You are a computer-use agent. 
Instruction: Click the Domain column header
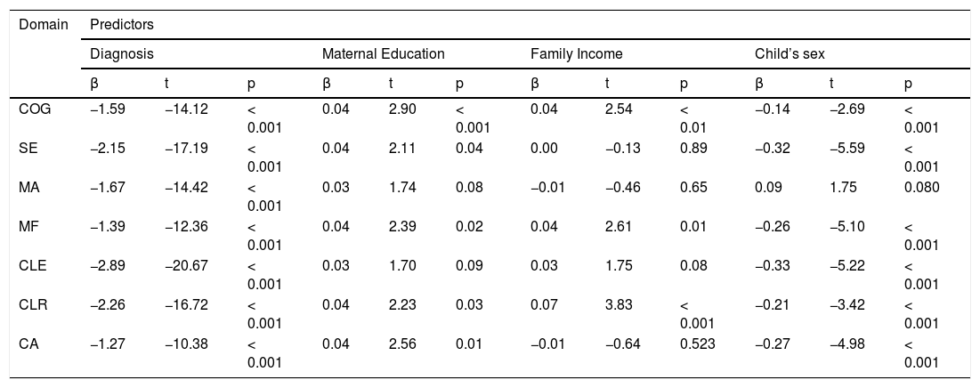point(43,24)
